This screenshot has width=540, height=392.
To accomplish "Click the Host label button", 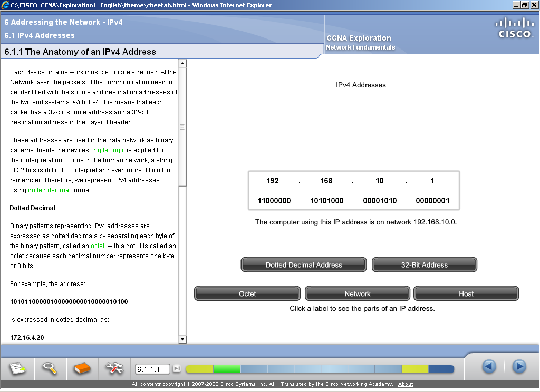I will click(x=466, y=293).
